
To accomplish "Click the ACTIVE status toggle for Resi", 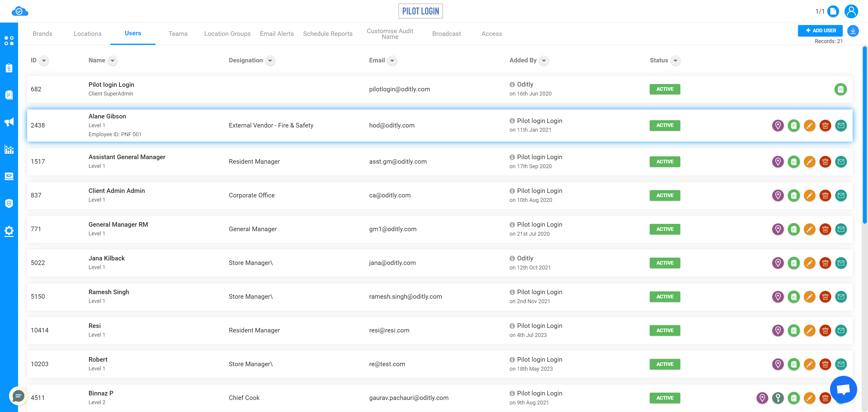I will click(665, 330).
